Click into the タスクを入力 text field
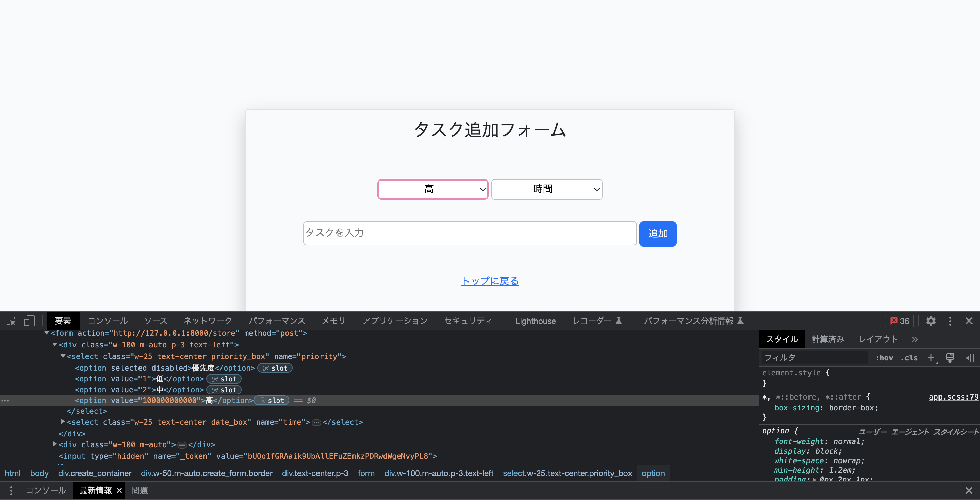Image resolution: width=980 pixels, height=500 pixels. coord(470,233)
